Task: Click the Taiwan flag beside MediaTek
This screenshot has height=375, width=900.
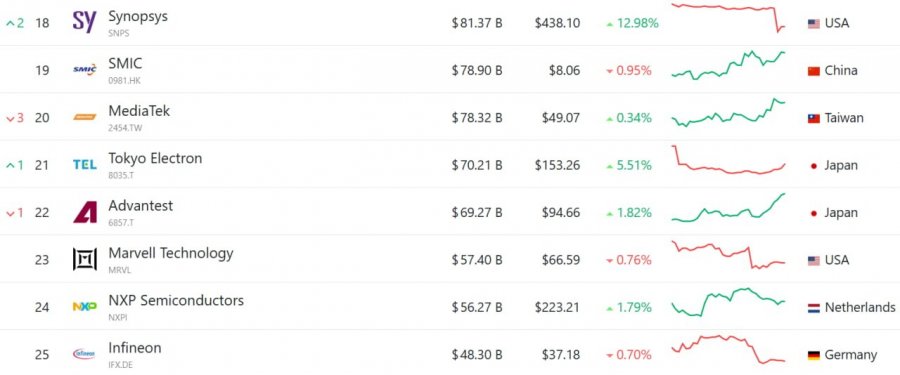Action: tap(813, 118)
